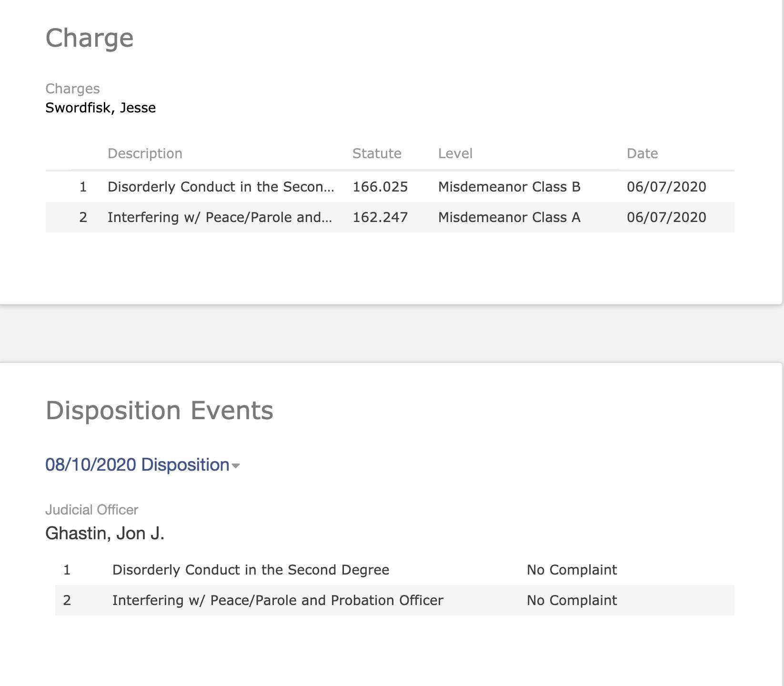Click the Statute column header
784x686 pixels.
pyautogui.click(x=376, y=153)
